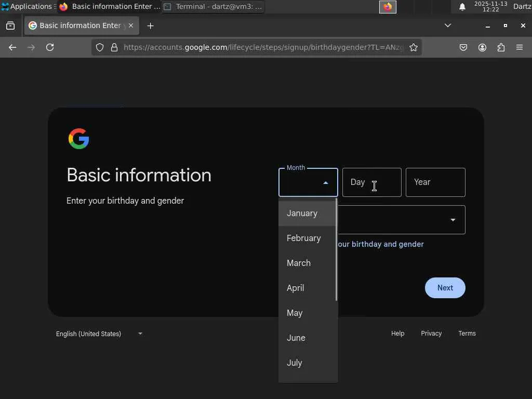Open the Firefox account icon
The width and height of the screenshot is (532, 399).
tap(482, 47)
